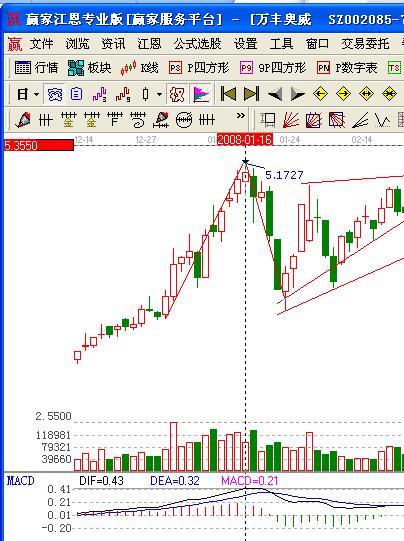Switch to K线 candlestick chart
The image size is (404, 541).
point(139,68)
